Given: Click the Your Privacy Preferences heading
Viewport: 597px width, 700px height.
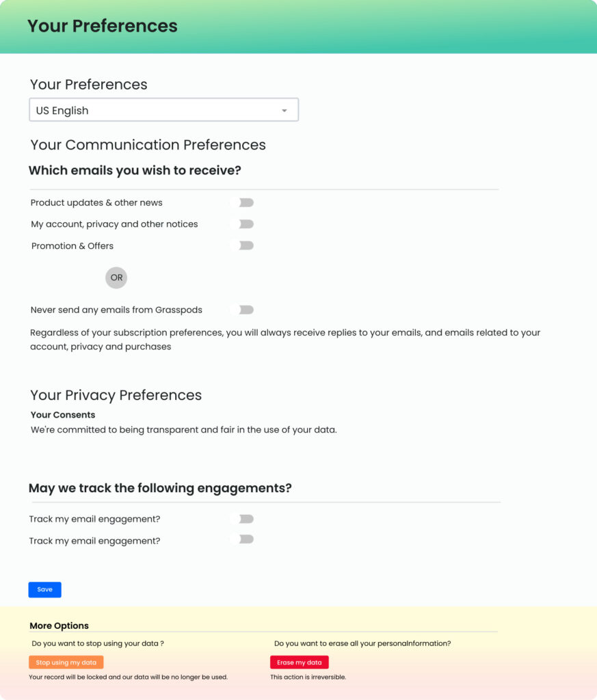Looking at the screenshot, I should click(x=116, y=395).
